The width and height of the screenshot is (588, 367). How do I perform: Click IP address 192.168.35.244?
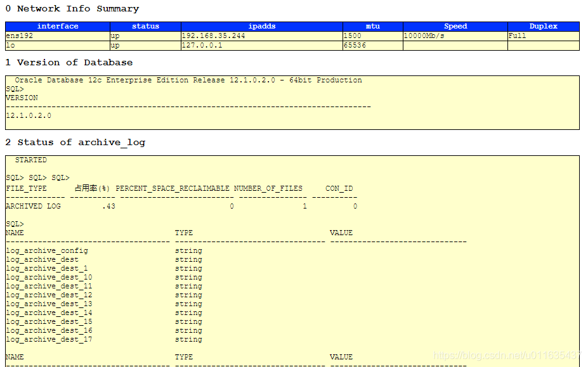[213, 36]
